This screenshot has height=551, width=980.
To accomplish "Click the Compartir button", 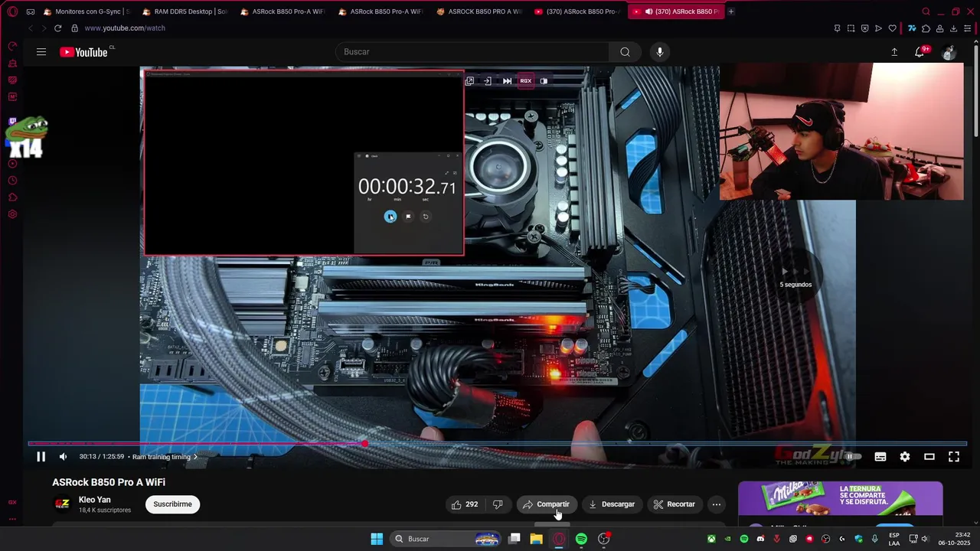I will coord(546,504).
